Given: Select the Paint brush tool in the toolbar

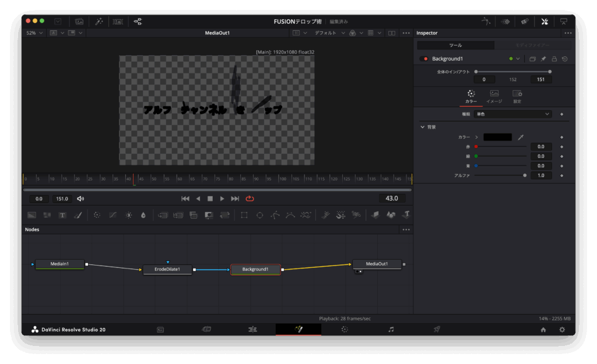Looking at the screenshot, I should (78, 215).
